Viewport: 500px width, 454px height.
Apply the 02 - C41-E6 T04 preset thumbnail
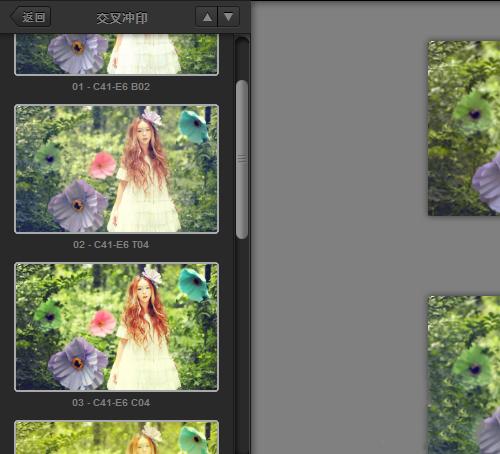tap(116, 169)
